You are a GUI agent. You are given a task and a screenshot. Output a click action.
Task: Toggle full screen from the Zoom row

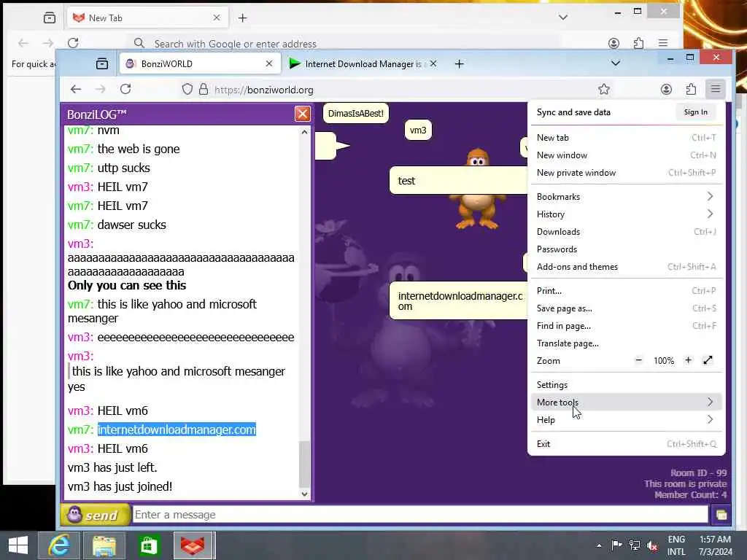tap(708, 360)
